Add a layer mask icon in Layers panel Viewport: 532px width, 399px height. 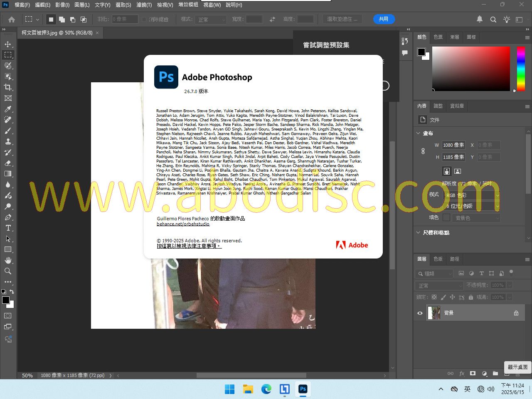473,373
